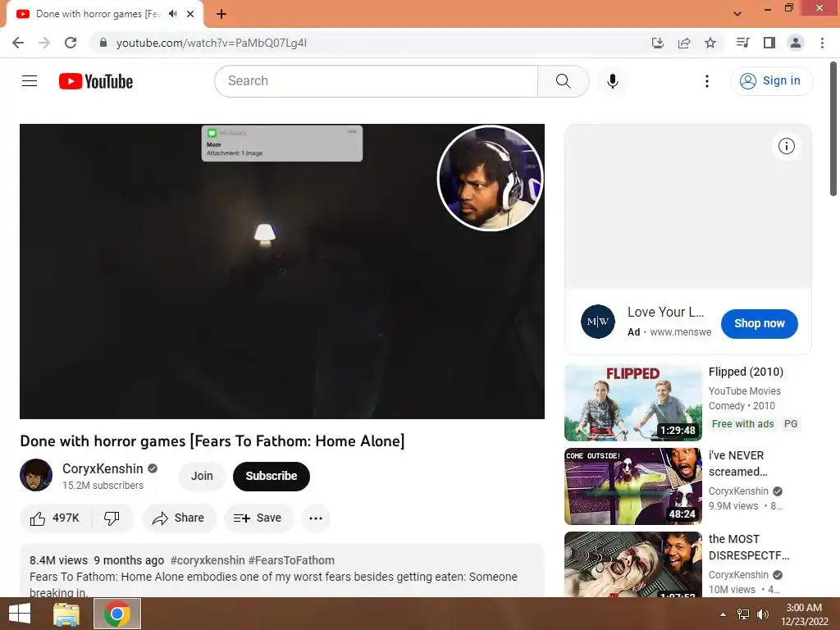
Task: Open 'i've NEVER screamed...' video title
Action: (x=737, y=463)
